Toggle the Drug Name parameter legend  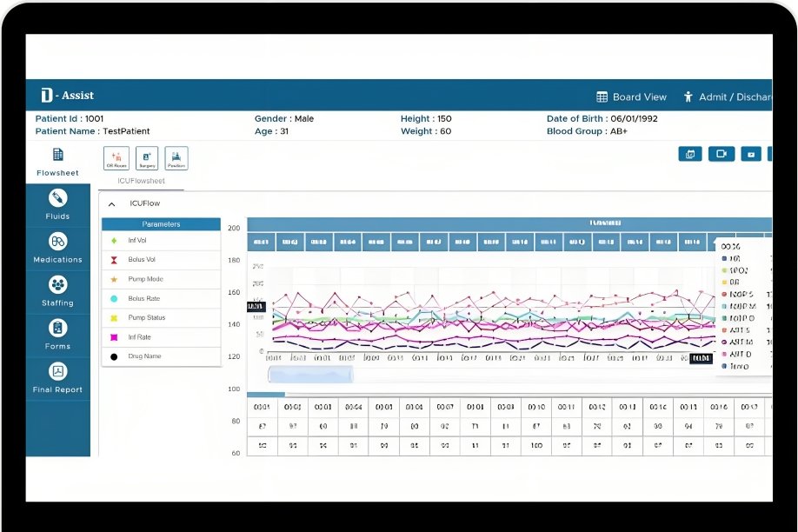(143, 356)
